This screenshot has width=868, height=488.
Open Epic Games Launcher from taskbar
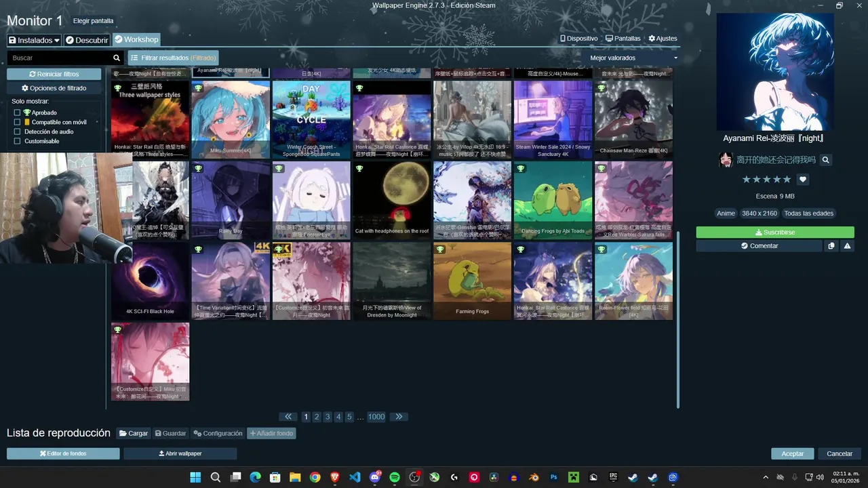coord(613,477)
